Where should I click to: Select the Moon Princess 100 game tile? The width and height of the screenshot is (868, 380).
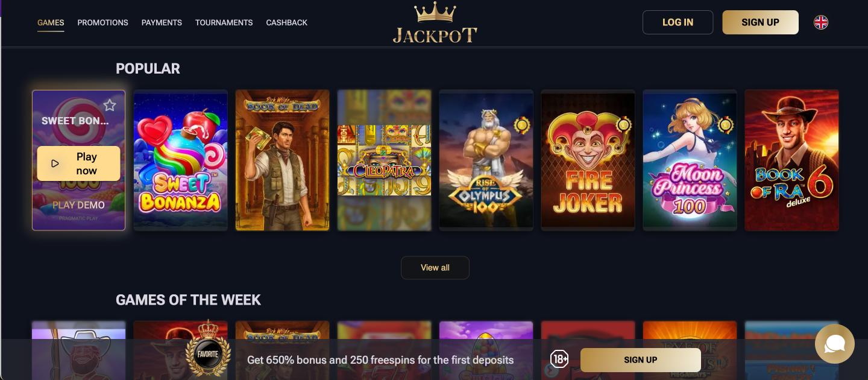(x=690, y=160)
